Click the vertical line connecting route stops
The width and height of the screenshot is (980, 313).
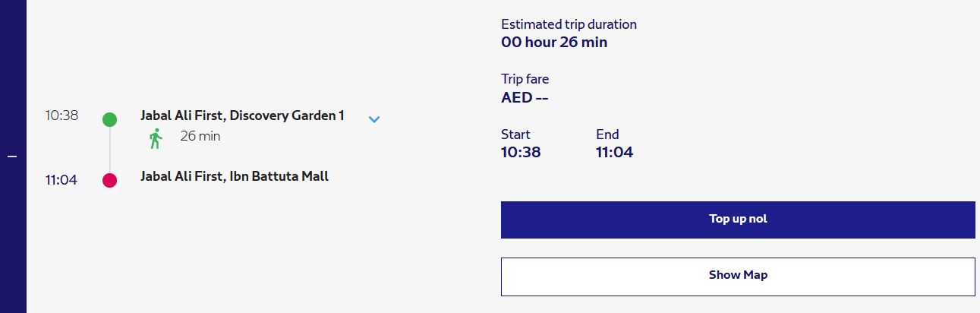(x=109, y=150)
